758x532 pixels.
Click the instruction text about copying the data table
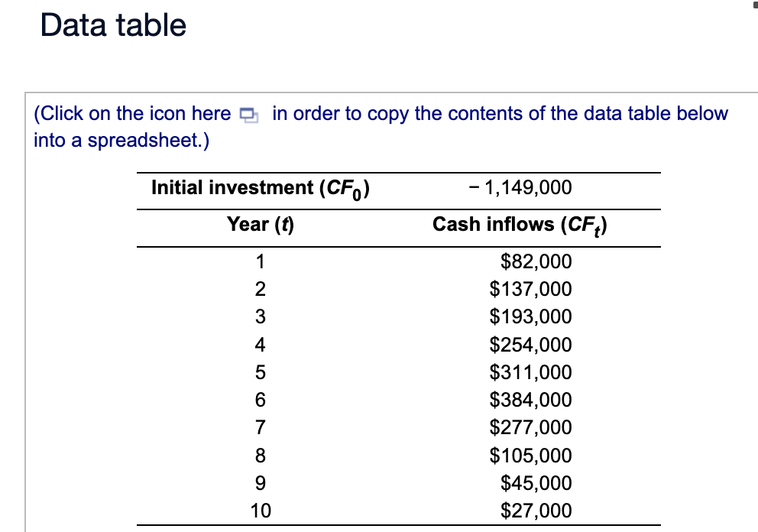tap(380, 126)
